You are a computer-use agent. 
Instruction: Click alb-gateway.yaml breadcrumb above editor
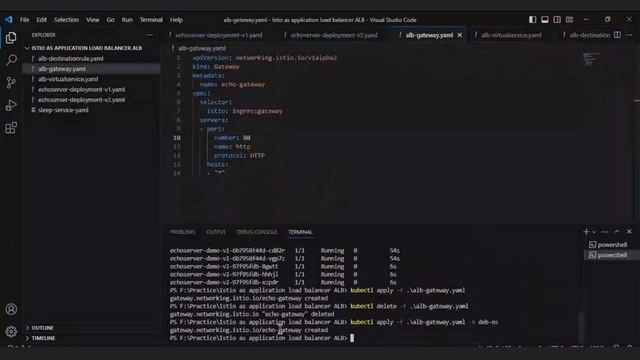point(202,48)
